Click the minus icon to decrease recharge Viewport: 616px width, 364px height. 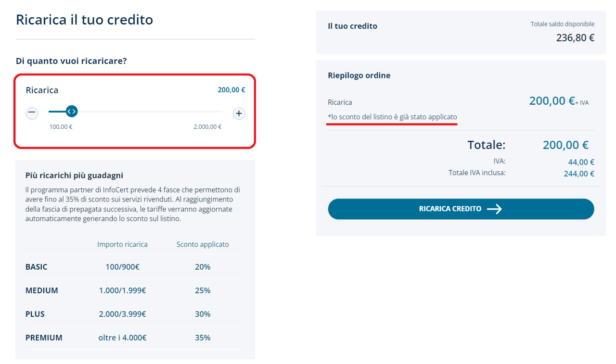pyautogui.click(x=32, y=113)
